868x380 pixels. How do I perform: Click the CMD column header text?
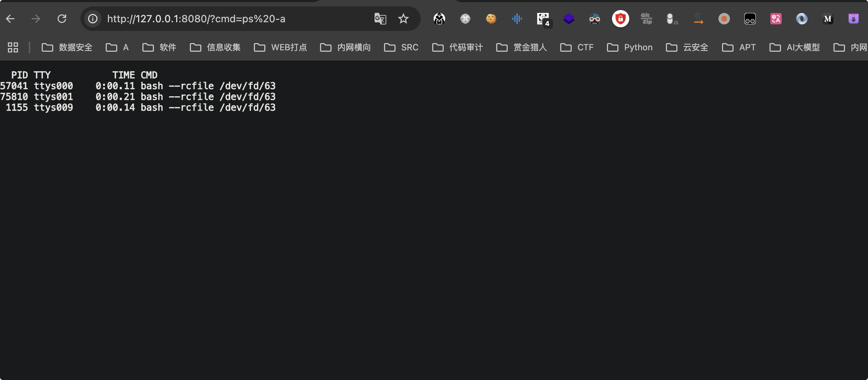click(149, 75)
